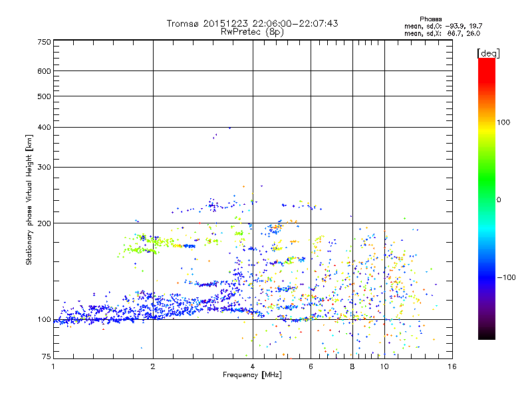532x399 pixels.
Task: Click colorbar tick label '-100'
Action: tap(506, 277)
